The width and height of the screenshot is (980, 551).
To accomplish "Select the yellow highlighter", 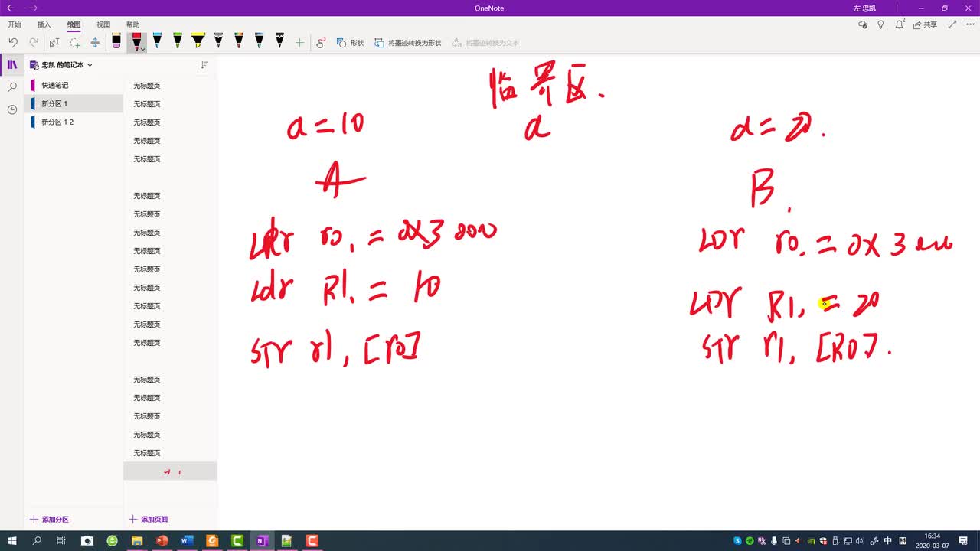I will [x=198, y=41].
